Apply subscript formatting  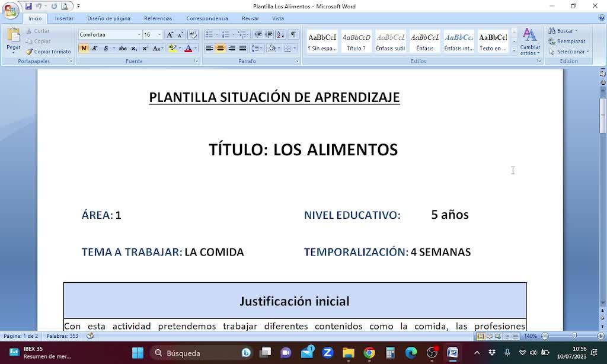click(134, 49)
